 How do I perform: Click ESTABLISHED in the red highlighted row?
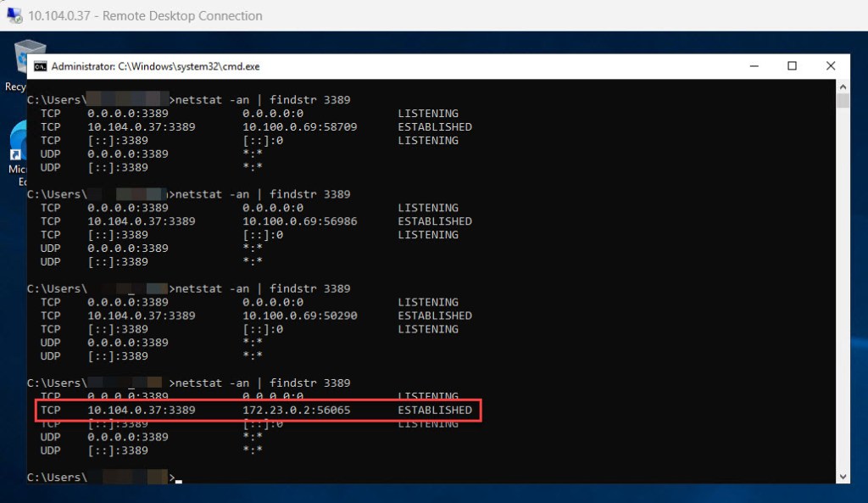coord(435,411)
